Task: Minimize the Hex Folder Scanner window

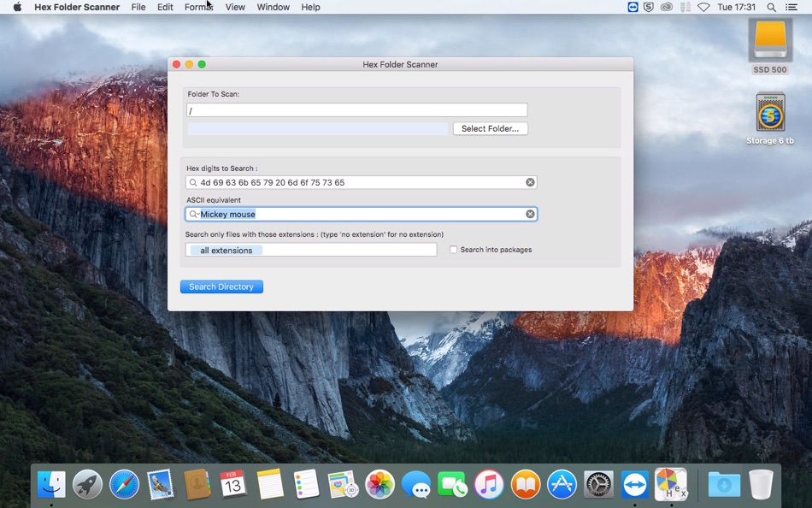Action: coord(189,64)
